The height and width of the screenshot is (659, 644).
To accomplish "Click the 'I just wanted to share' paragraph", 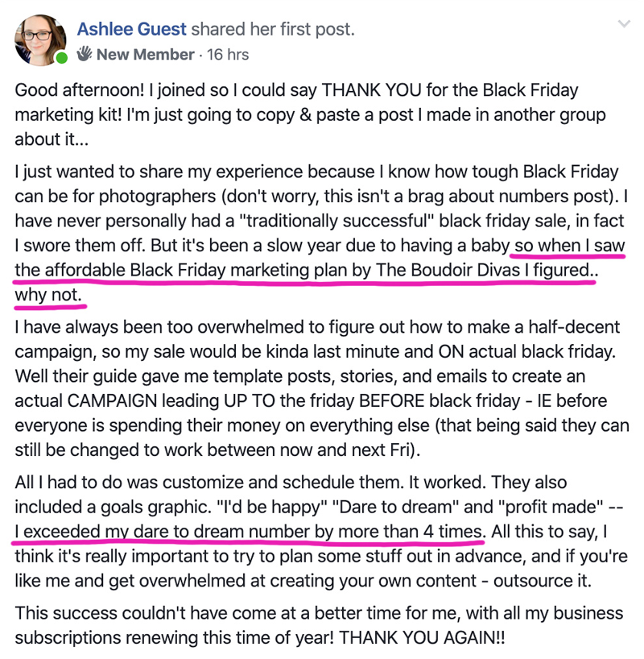I will (321, 234).
